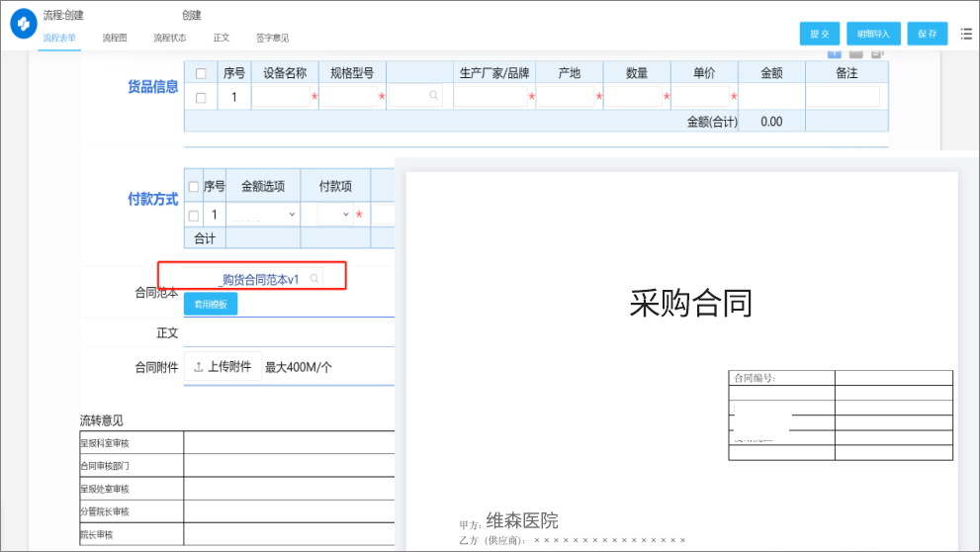This screenshot has height=552, width=980.
Task: Click the 分管院长审核 row label
Action: pos(105,511)
